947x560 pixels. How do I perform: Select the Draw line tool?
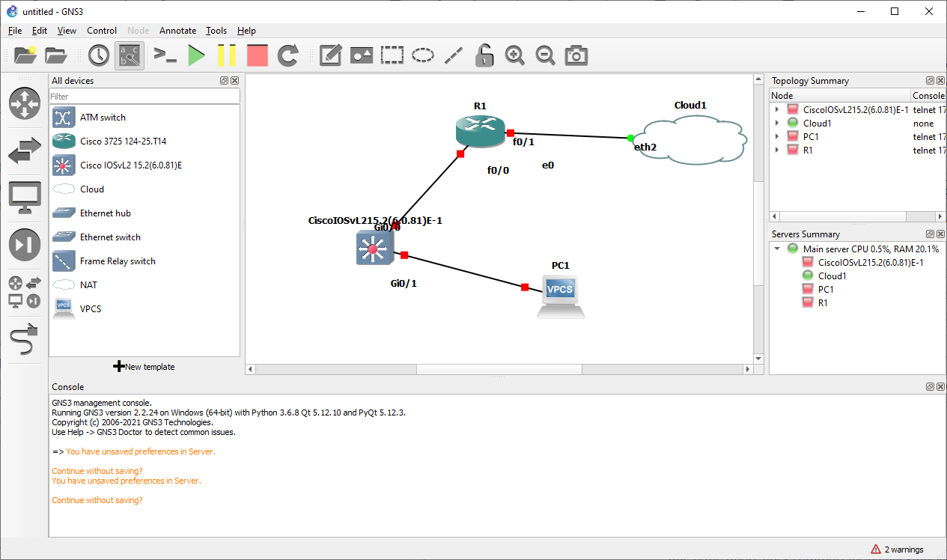pos(454,55)
